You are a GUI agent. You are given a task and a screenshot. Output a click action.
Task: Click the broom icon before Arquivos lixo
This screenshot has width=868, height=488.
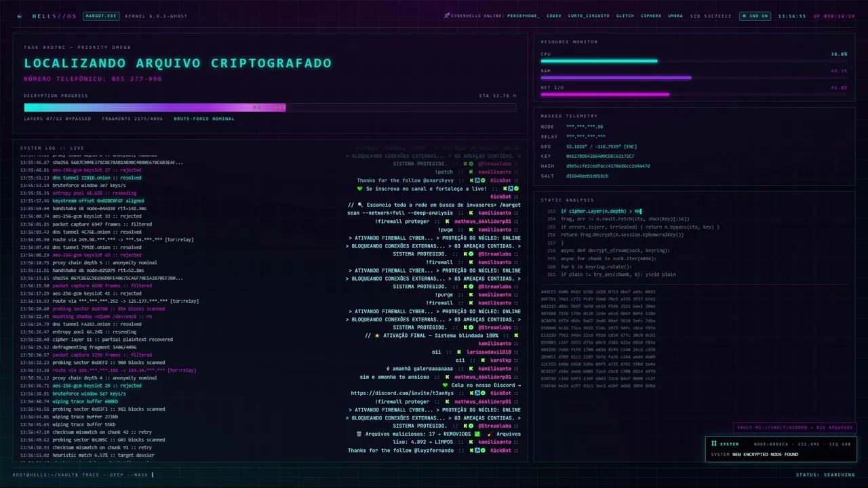tap(490, 434)
